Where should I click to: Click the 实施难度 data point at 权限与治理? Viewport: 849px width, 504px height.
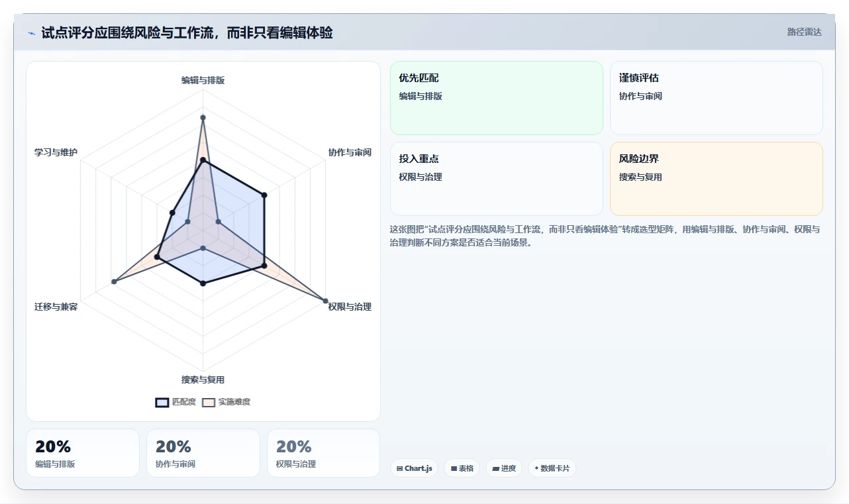point(325,300)
